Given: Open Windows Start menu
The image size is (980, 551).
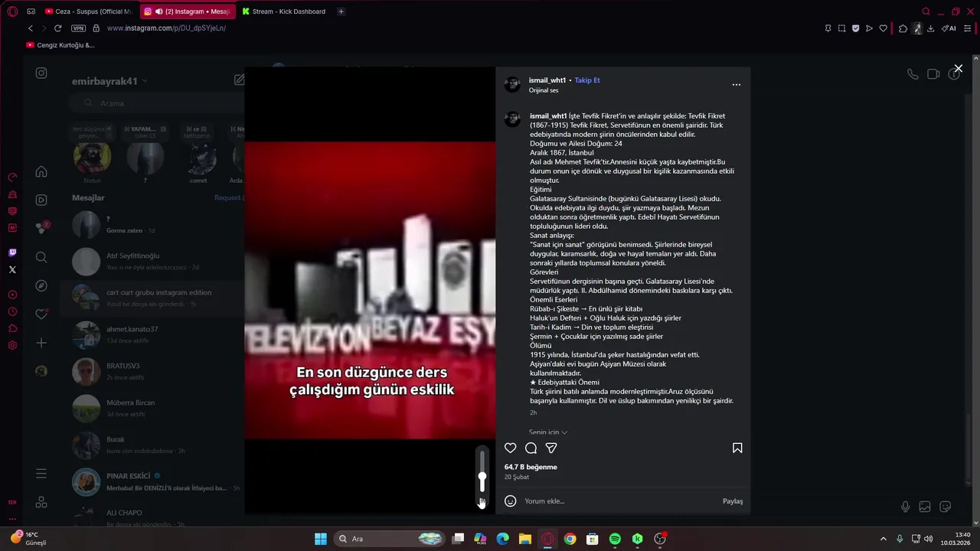Looking at the screenshot, I should click(x=321, y=539).
